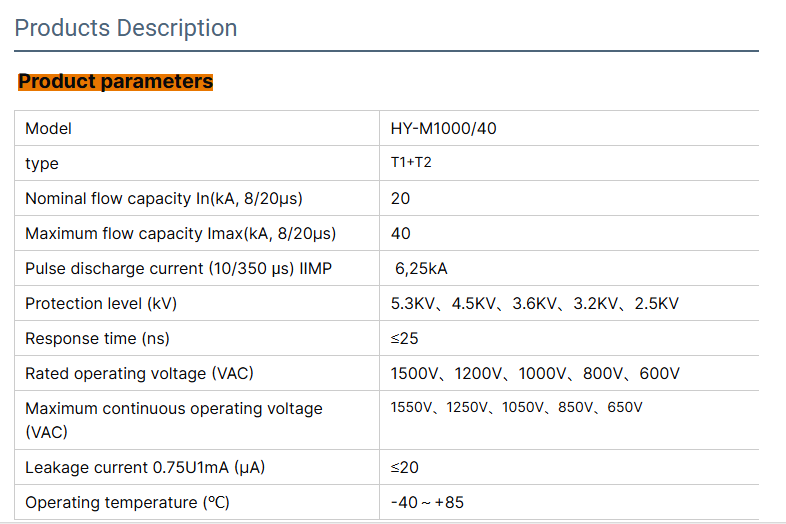786x524 pixels.
Task: Select the maximum flow capacity value 40
Action: pyautogui.click(x=400, y=234)
